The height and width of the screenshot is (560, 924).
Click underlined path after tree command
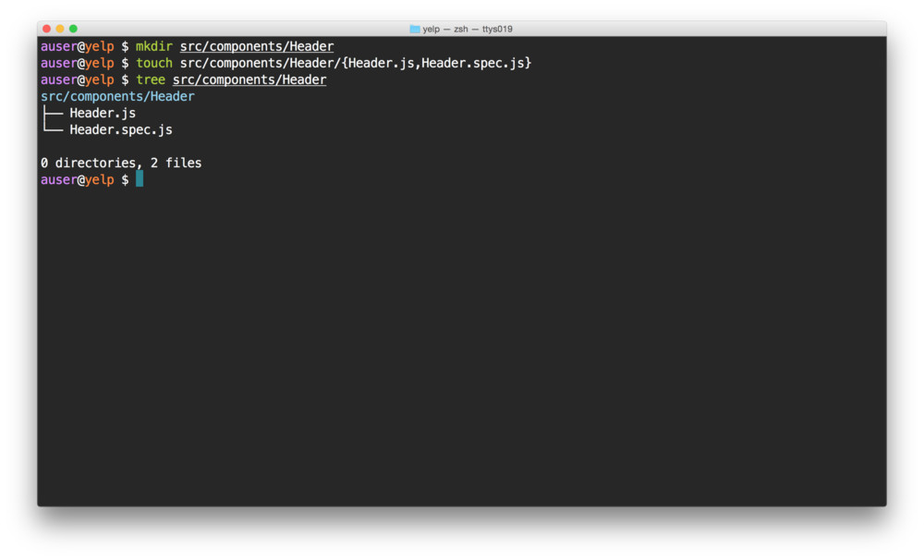point(249,79)
